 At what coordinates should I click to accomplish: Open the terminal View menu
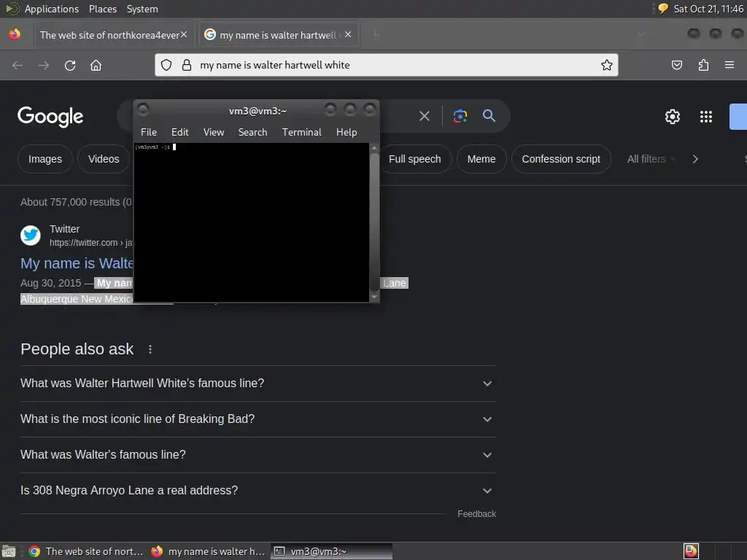click(214, 132)
